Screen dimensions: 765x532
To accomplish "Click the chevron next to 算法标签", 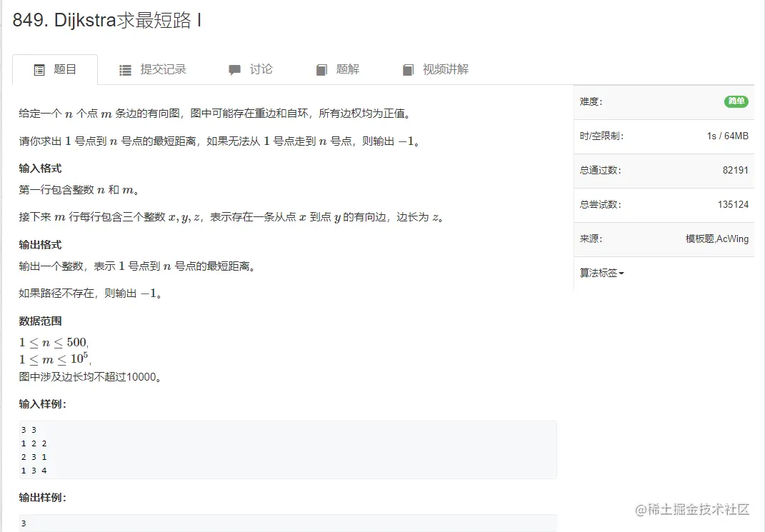I will pyautogui.click(x=621, y=273).
